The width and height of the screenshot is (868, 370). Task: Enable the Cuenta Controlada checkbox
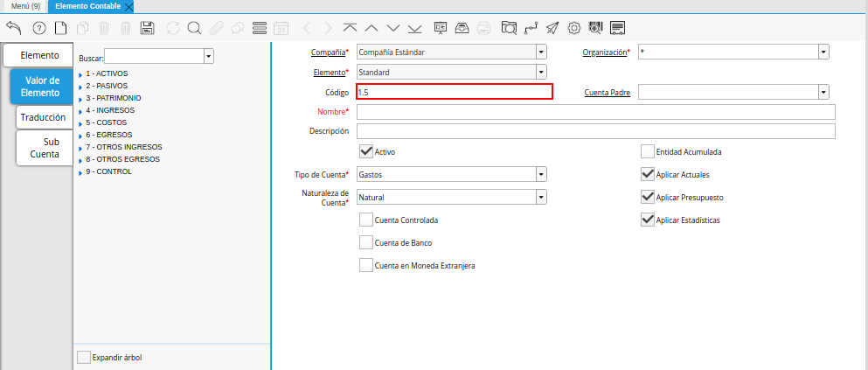(x=366, y=220)
